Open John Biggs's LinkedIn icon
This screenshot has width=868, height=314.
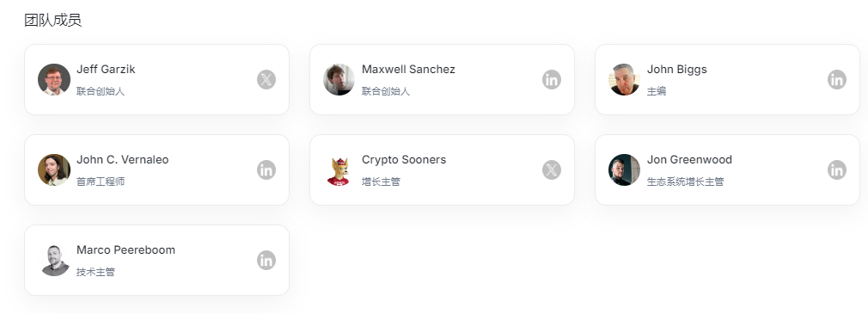pos(837,80)
